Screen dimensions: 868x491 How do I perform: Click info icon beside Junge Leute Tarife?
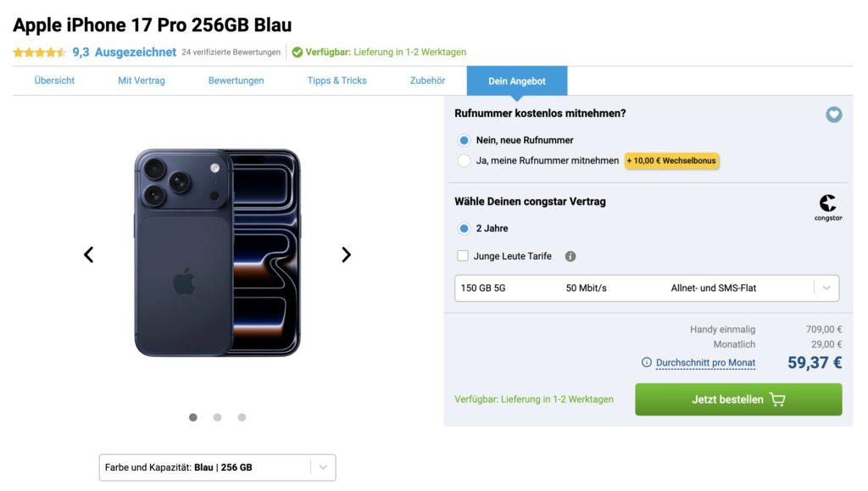pyautogui.click(x=570, y=256)
